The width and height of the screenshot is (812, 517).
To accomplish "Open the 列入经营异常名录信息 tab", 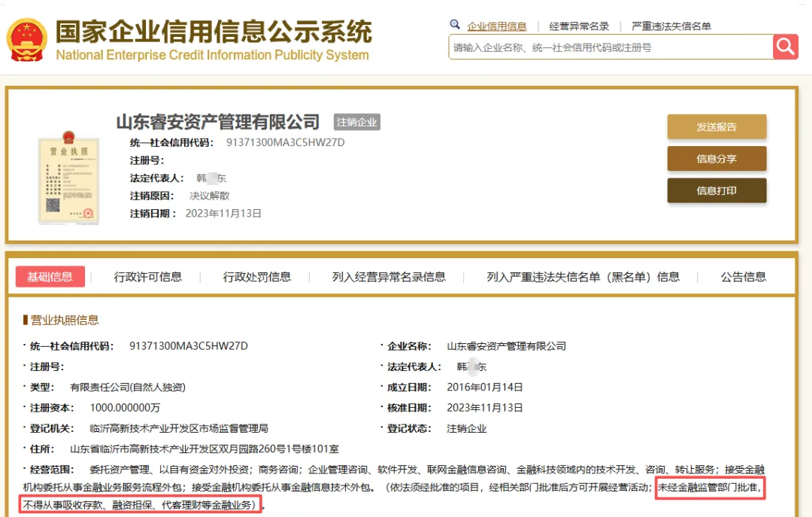I will tap(389, 277).
